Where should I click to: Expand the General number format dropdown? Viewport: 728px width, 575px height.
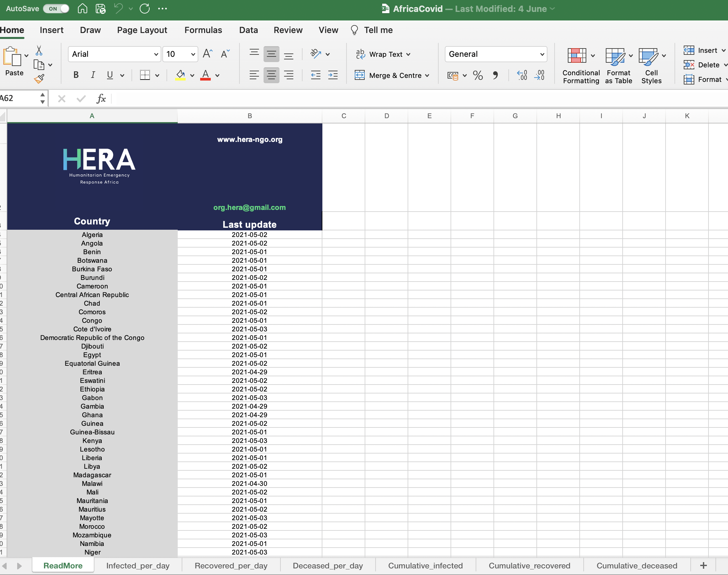tap(542, 54)
